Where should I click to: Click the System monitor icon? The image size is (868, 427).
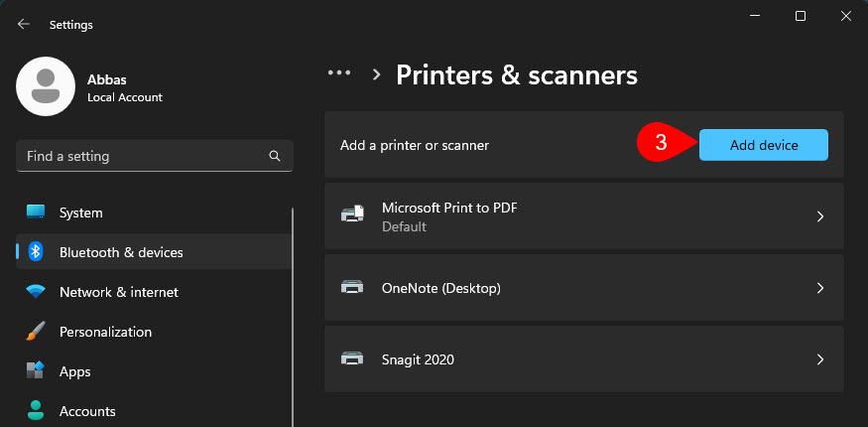point(36,213)
